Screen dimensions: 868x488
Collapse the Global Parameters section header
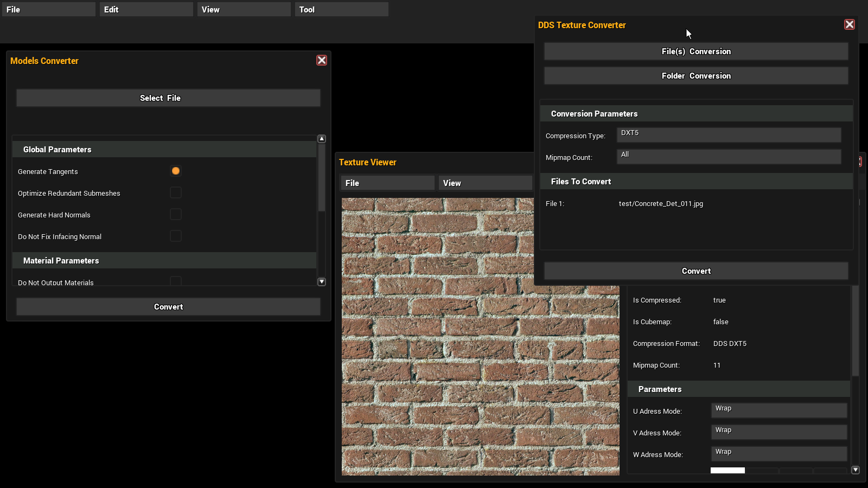(164, 149)
